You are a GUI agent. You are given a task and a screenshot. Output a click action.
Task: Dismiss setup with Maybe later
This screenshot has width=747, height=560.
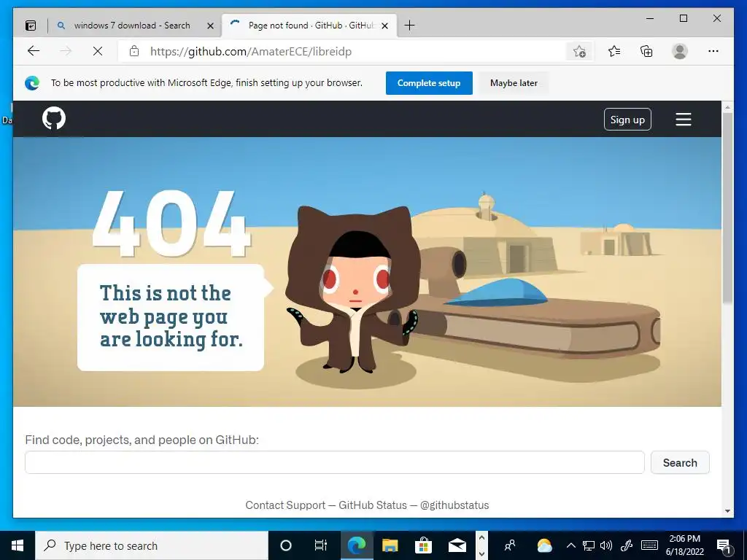pos(514,83)
